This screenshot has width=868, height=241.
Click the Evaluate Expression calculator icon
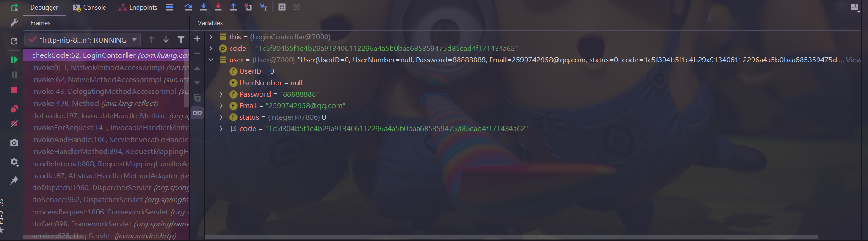point(282,7)
